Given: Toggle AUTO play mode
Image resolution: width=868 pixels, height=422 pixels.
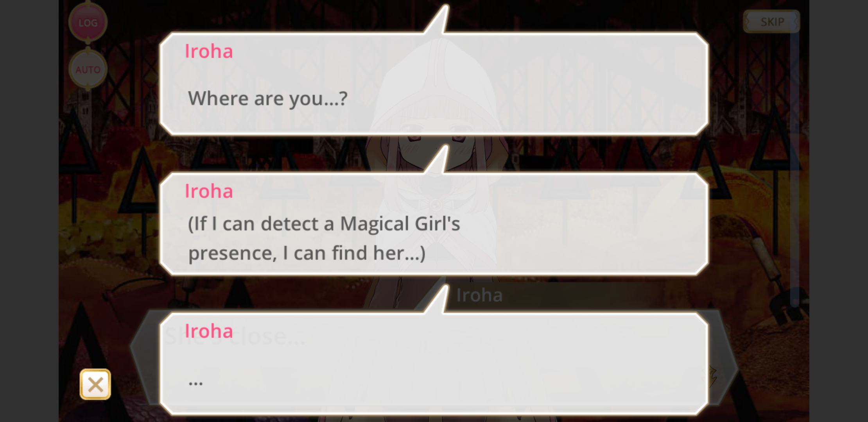Looking at the screenshot, I should click(x=88, y=70).
